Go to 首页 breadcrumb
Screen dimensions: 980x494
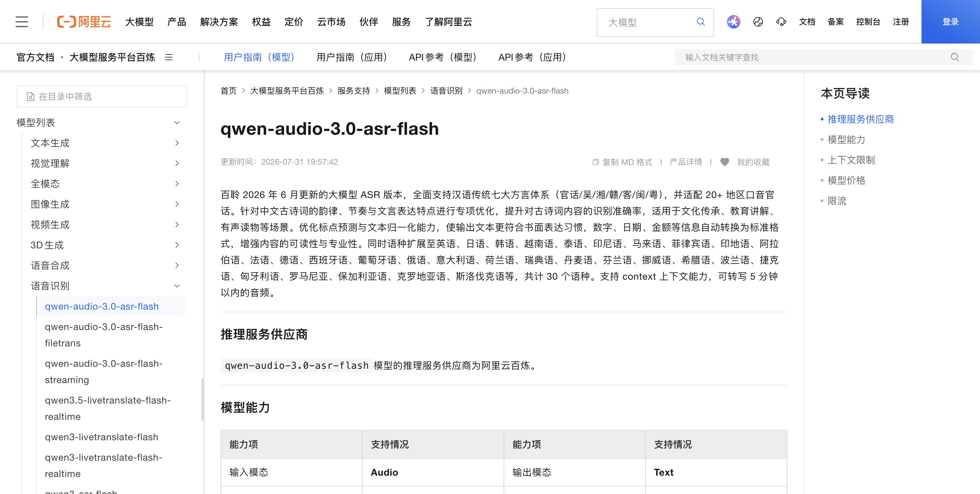coord(228,91)
